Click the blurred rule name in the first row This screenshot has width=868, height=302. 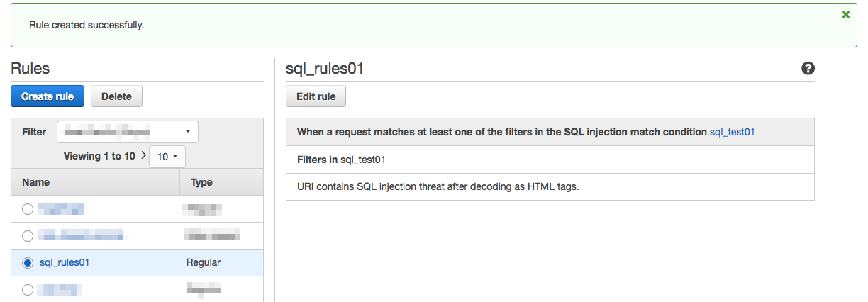pyautogui.click(x=61, y=209)
